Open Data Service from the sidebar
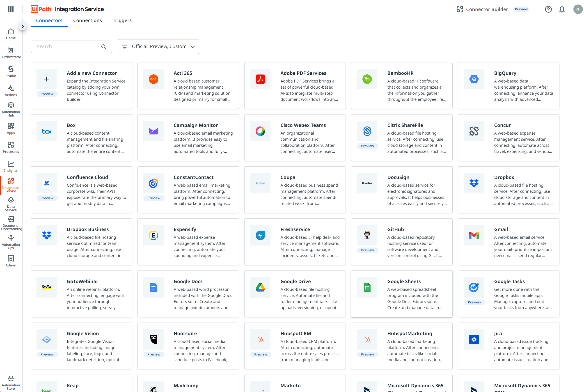The width and height of the screenshot is (584, 392). (x=11, y=204)
